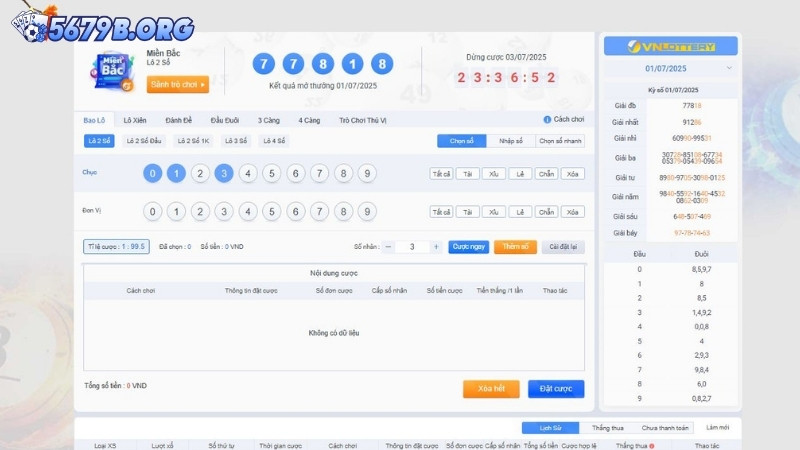800x450 pixels.
Task: Select number 0 in Đơn Vị row
Action: tap(153, 211)
